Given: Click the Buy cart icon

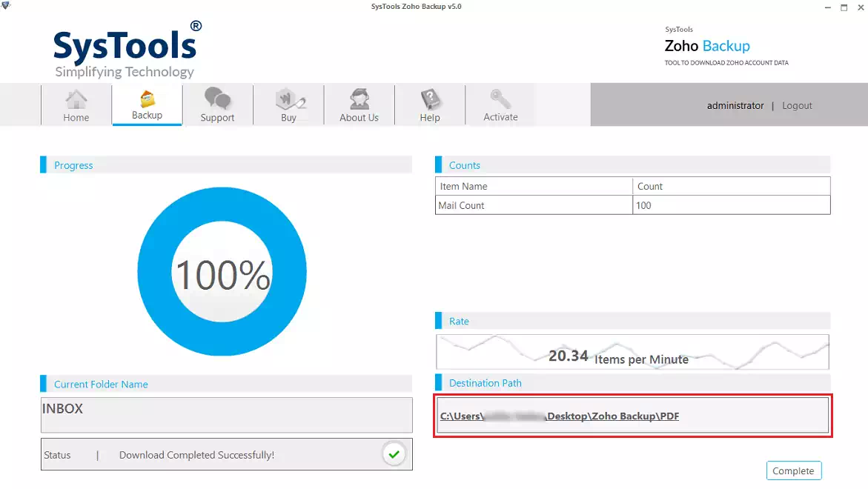Looking at the screenshot, I should pyautogui.click(x=290, y=99).
